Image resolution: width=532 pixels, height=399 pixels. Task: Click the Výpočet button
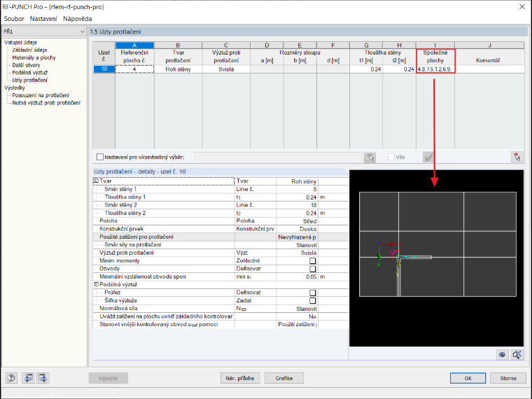[x=108, y=378]
